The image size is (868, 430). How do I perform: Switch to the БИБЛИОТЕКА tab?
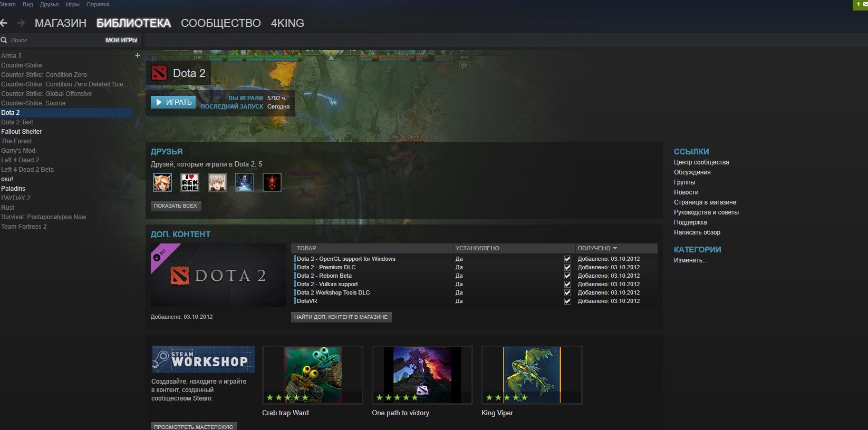[x=133, y=23]
